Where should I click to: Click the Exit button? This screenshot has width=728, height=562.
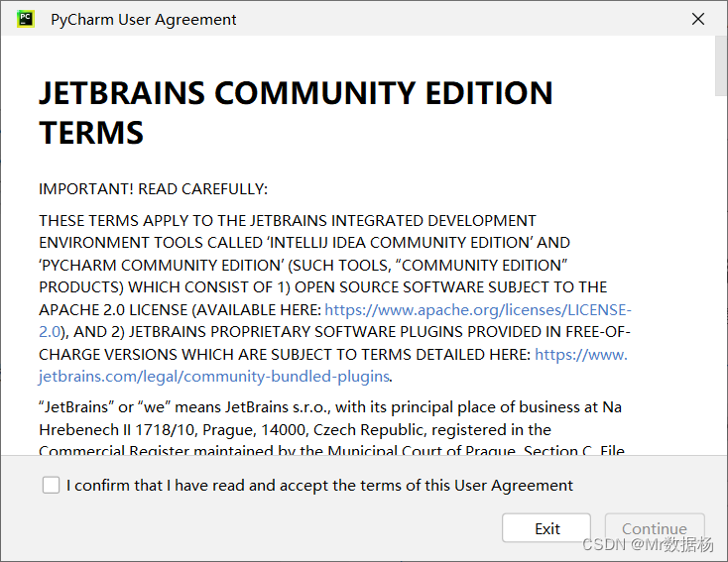pyautogui.click(x=546, y=528)
